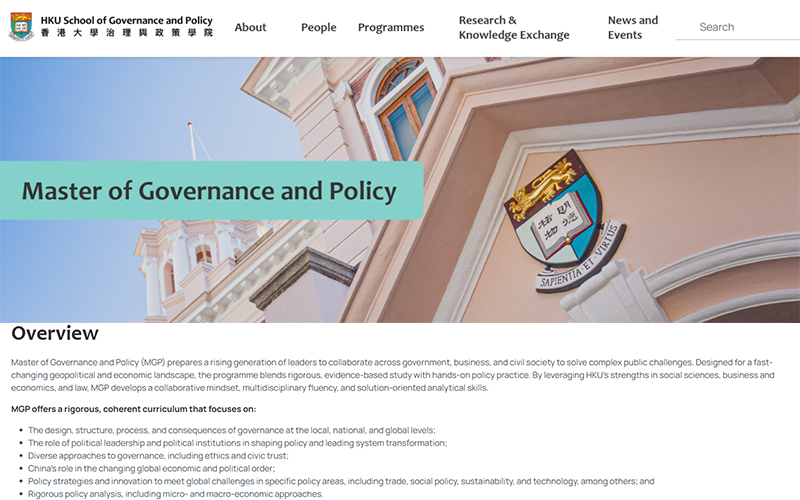Open Research & Knowledge Exchange menu
Screen dimensions: 800x500
(514, 28)
